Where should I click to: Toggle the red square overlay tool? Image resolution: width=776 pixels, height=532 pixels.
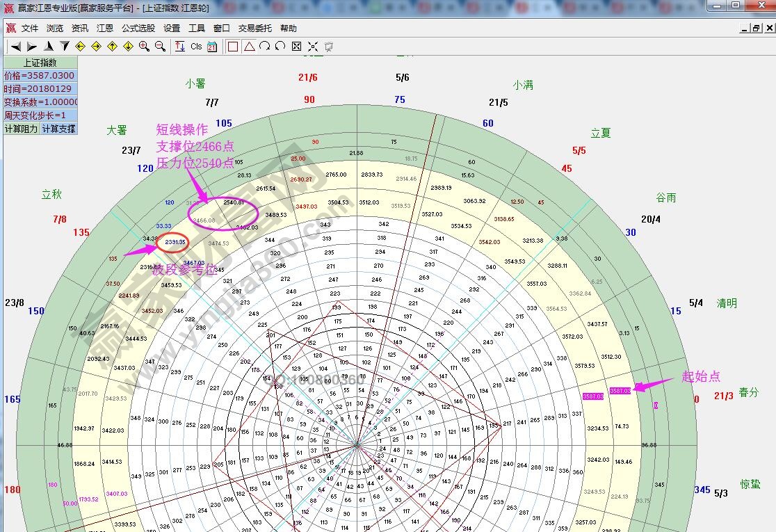[x=233, y=47]
